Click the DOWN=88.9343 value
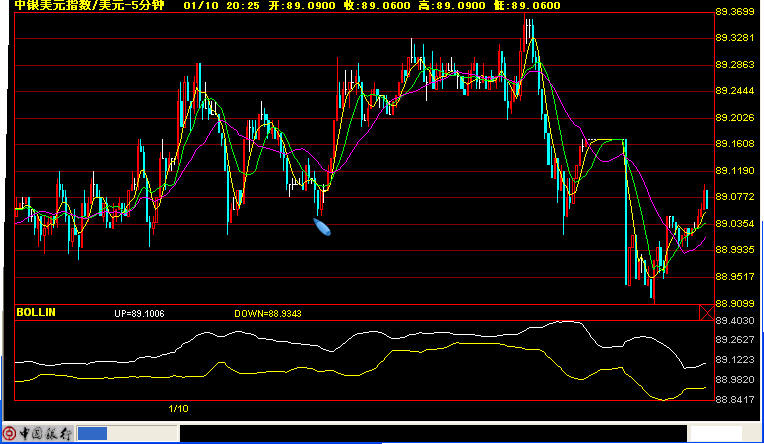The width and height of the screenshot is (764, 444). 267,313
